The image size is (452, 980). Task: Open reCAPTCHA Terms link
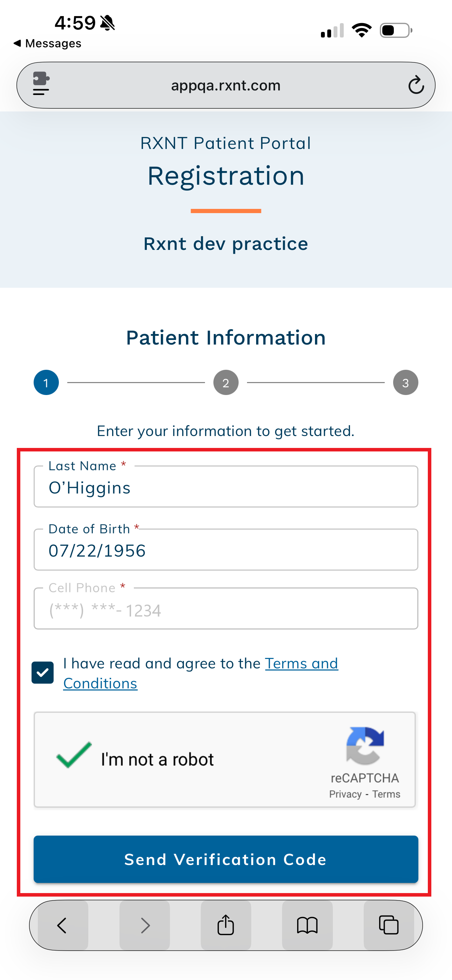point(386,794)
